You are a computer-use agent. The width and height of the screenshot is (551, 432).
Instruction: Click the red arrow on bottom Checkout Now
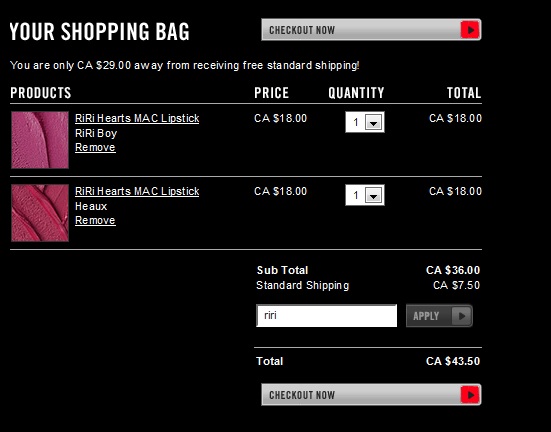click(x=470, y=395)
